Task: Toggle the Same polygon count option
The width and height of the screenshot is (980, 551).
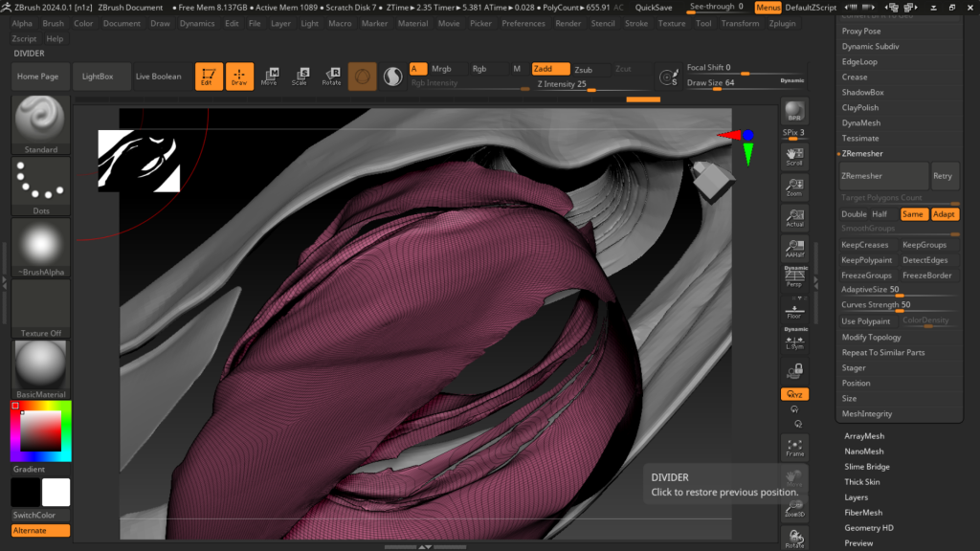Action: coord(912,214)
